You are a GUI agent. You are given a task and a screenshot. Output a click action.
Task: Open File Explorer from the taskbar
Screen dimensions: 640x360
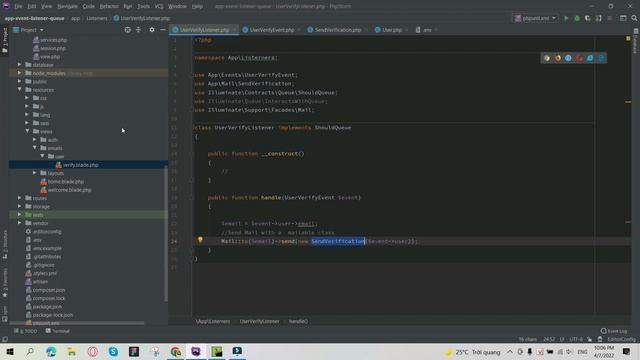point(72,351)
